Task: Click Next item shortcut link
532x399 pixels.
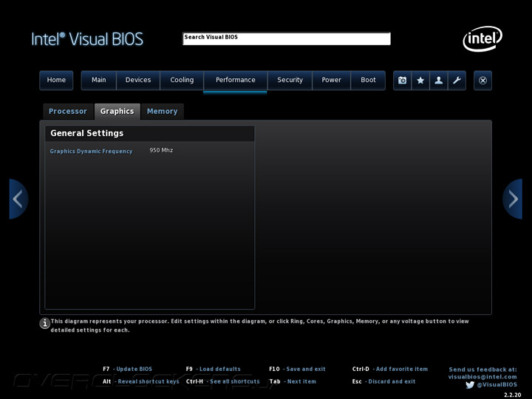Action: [x=301, y=382]
